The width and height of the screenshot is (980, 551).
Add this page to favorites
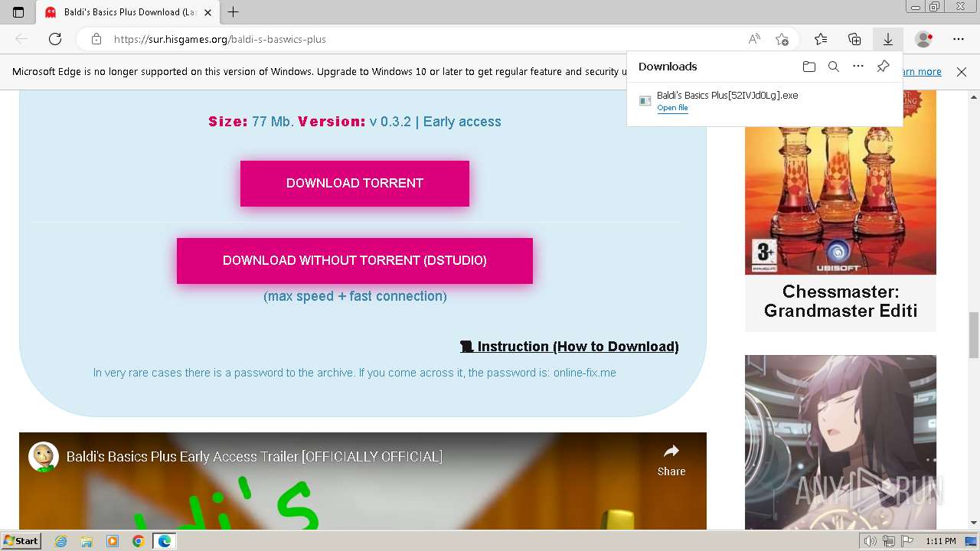782,39
